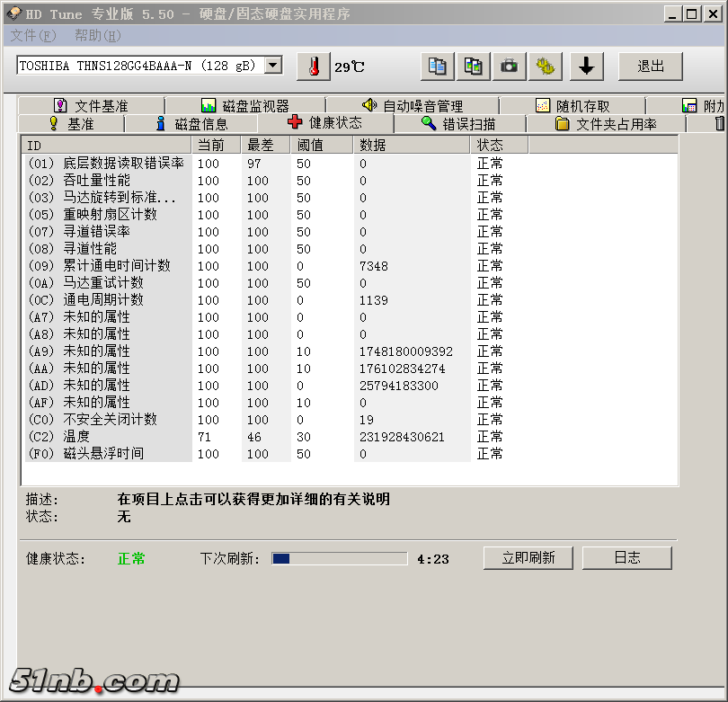728x702 pixels.
Task: Switch to the 磁盘信息 tab
Action: point(191,124)
